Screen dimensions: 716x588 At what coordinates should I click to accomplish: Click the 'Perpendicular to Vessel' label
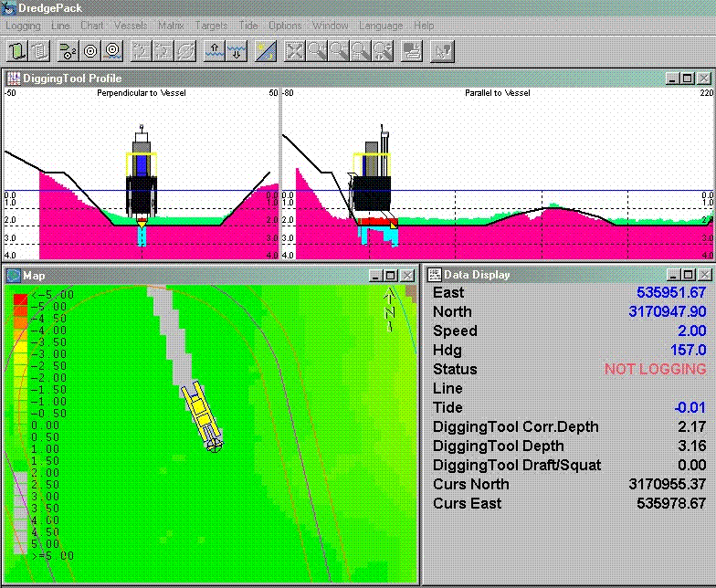click(x=142, y=93)
